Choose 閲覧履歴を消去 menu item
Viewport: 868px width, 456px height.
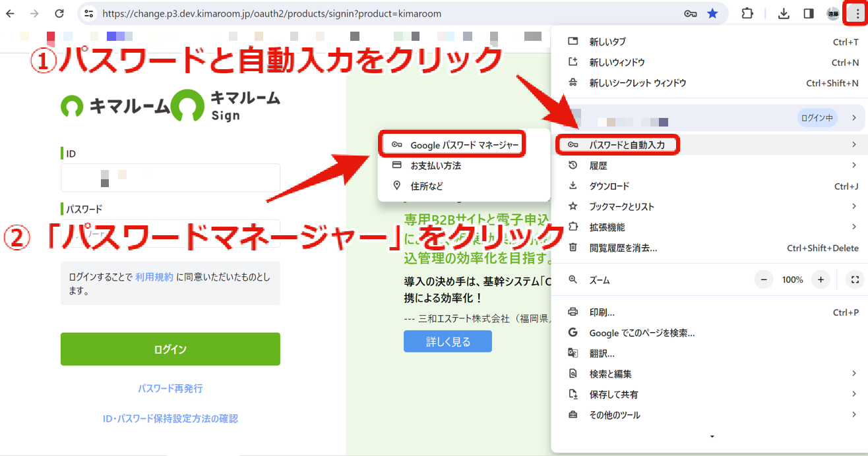tap(711, 248)
